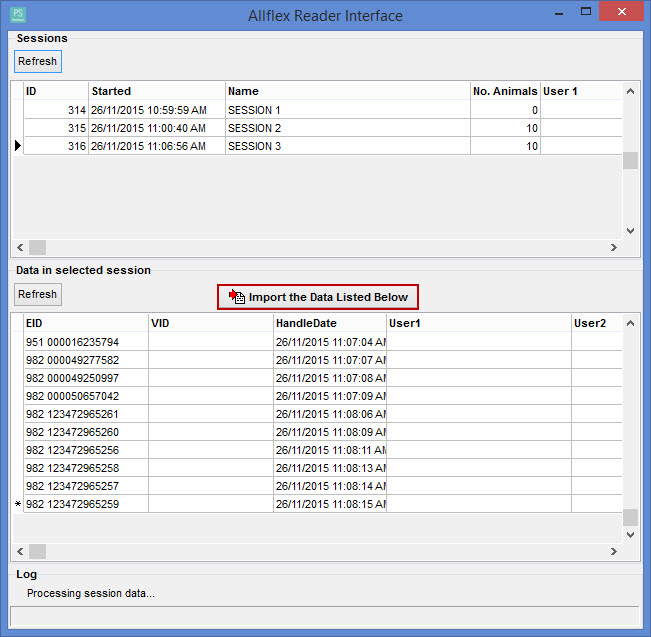Screen dimensions: 651x637
Task: Click the progress bar below the log
Action: [325, 617]
